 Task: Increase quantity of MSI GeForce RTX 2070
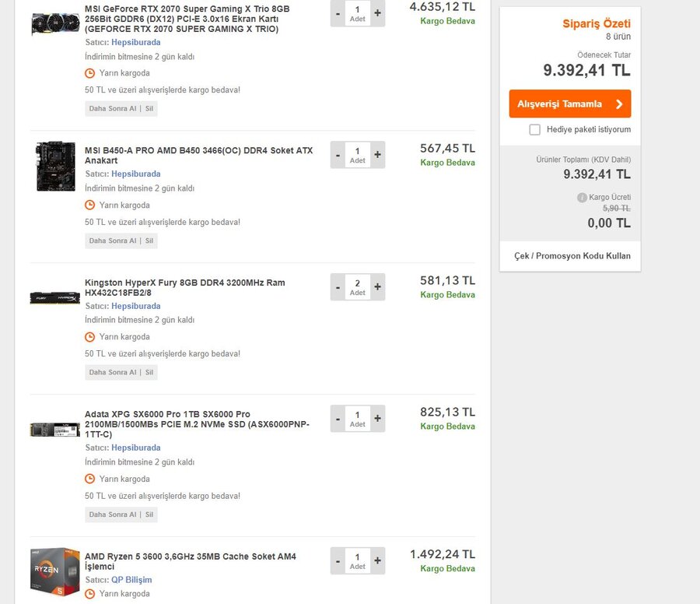[378, 13]
